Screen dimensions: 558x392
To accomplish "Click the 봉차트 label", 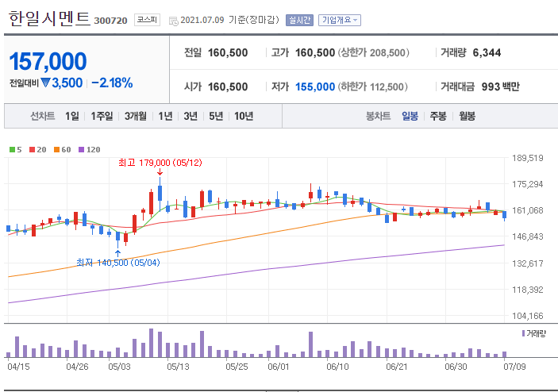I will pyautogui.click(x=378, y=116).
